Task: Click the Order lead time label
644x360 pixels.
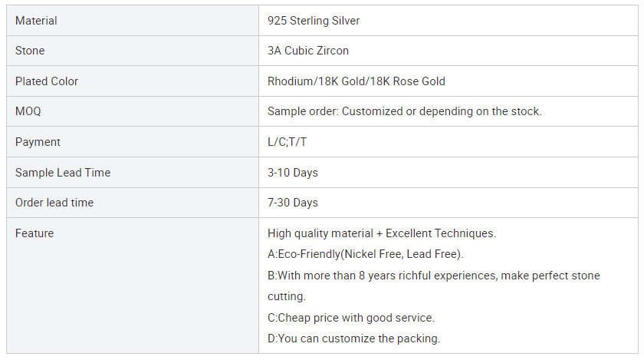Action: pos(54,203)
